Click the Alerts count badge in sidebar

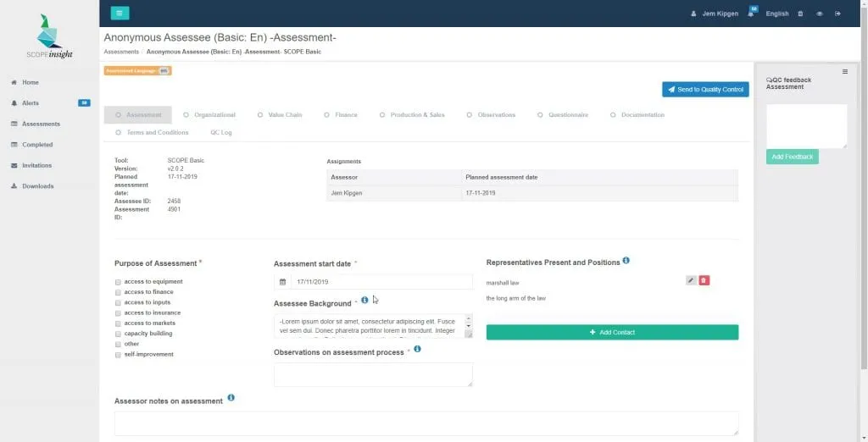click(84, 103)
